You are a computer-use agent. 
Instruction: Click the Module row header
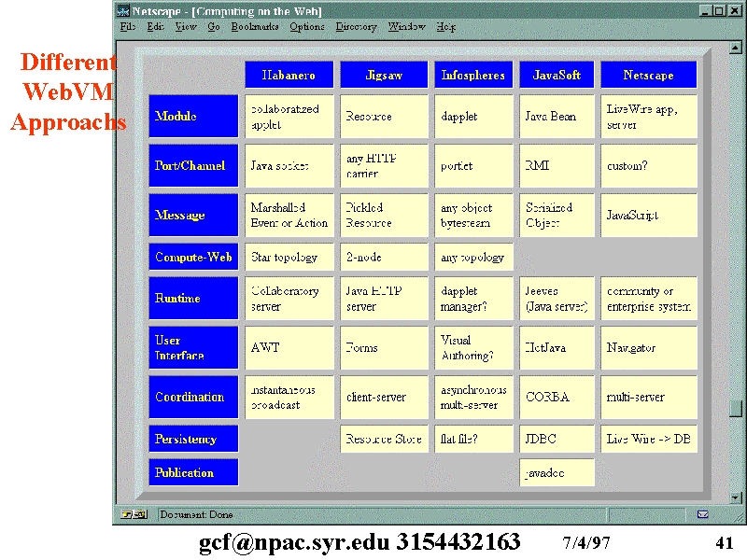[x=193, y=116]
